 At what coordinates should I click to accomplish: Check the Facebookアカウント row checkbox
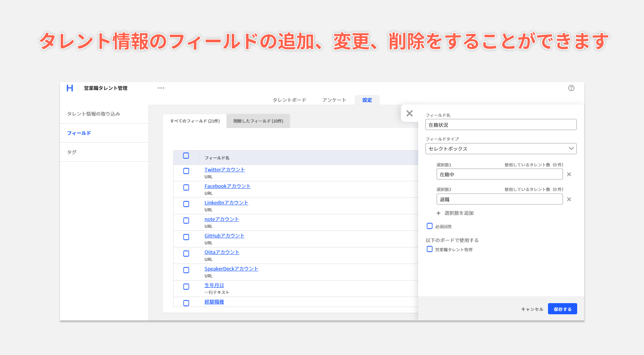pyautogui.click(x=186, y=187)
